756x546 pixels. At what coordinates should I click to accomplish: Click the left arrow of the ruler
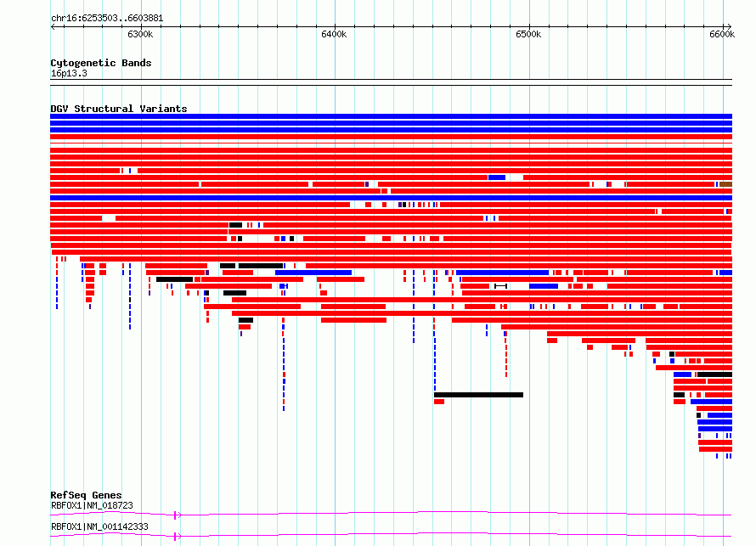(53, 27)
